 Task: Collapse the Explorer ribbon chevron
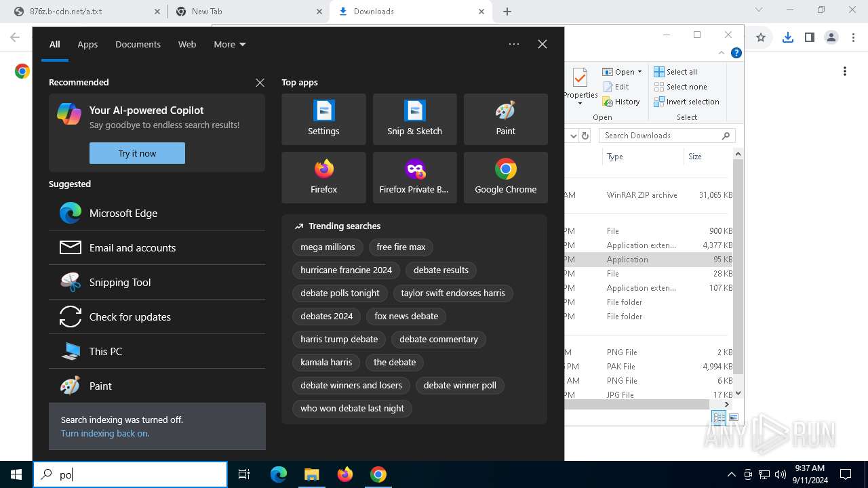(722, 53)
